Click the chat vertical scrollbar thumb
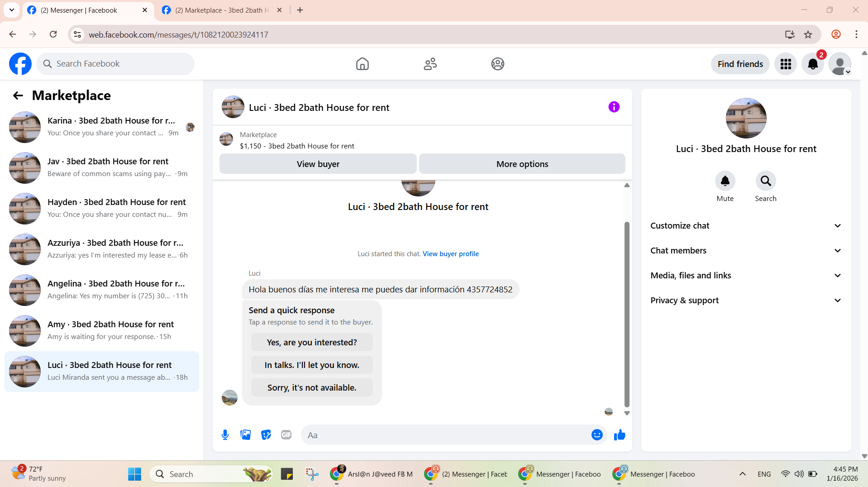The image size is (868, 487). click(x=627, y=315)
